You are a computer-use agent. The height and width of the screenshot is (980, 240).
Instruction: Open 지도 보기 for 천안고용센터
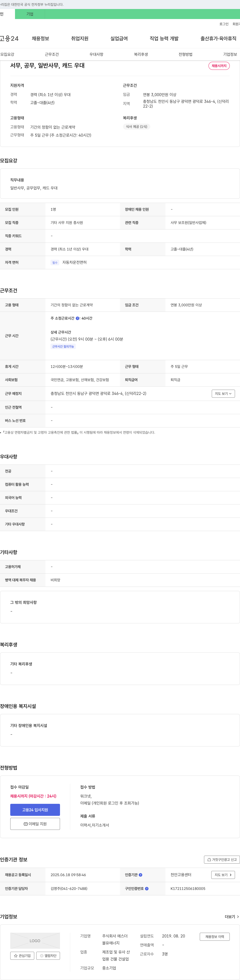223,875
